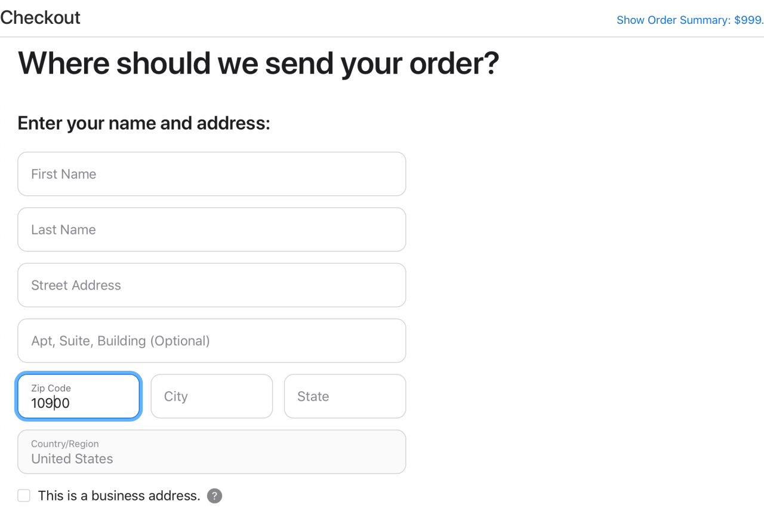
Task: Click into the Last Name field
Action: [x=212, y=229]
